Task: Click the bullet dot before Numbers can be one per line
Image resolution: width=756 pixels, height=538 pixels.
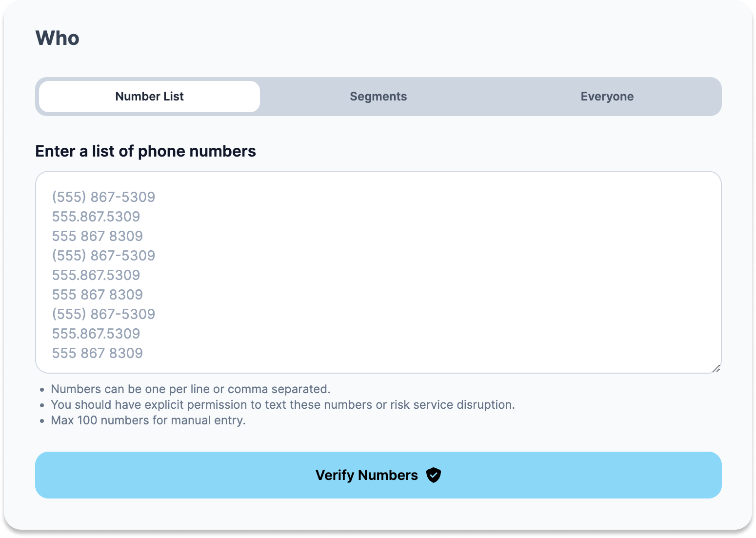Action: coord(42,390)
